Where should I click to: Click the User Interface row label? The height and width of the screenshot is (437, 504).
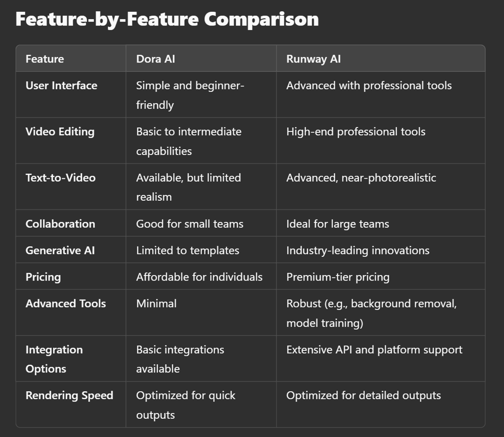pos(62,86)
